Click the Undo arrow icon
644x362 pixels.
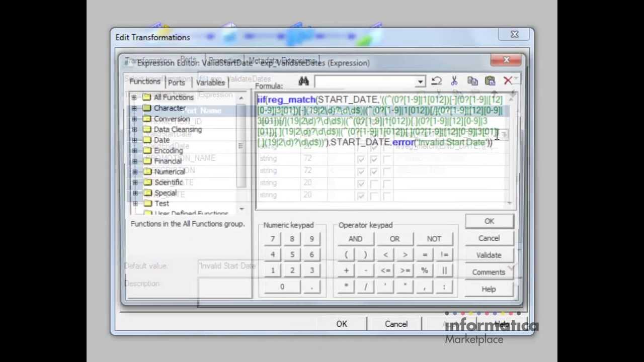[x=436, y=81]
